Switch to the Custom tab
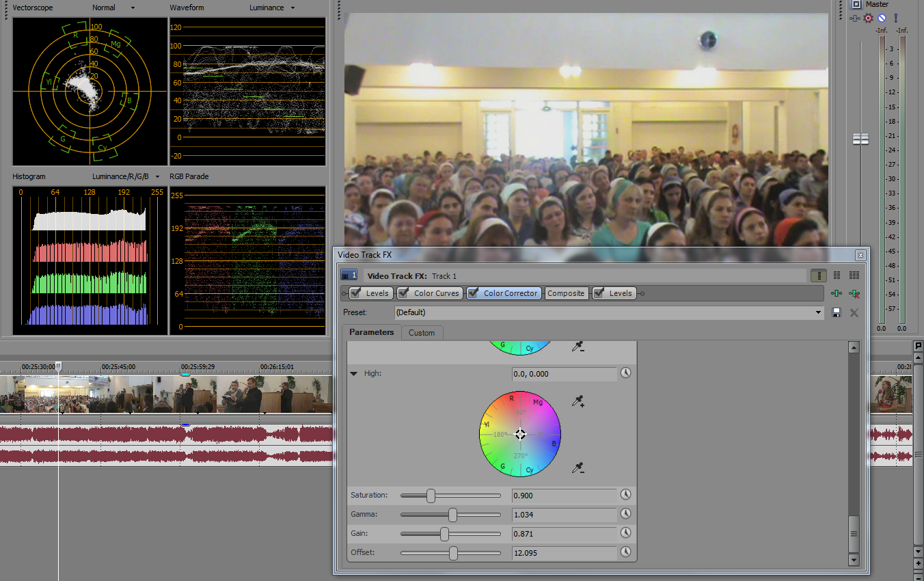924x581 pixels. coord(422,333)
